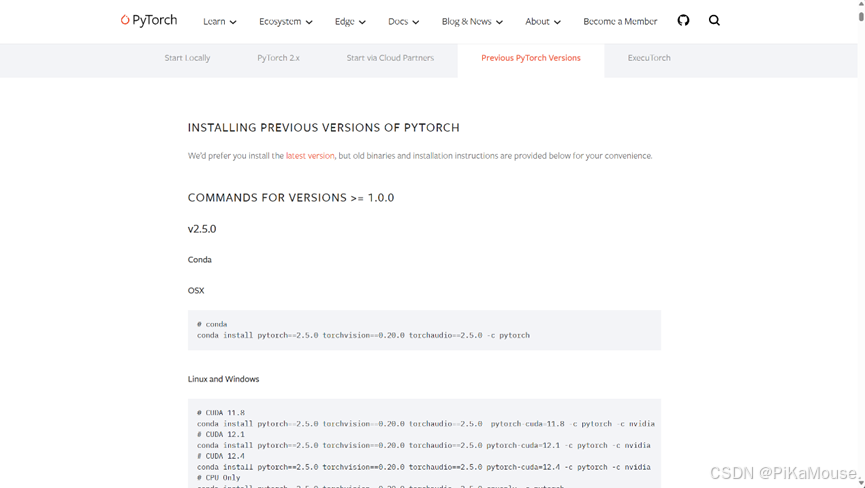Image resolution: width=865 pixels, height=488 pixels.
Task: Click the pytorch-cuda=12.4 install command
Action: coord(424,467)
